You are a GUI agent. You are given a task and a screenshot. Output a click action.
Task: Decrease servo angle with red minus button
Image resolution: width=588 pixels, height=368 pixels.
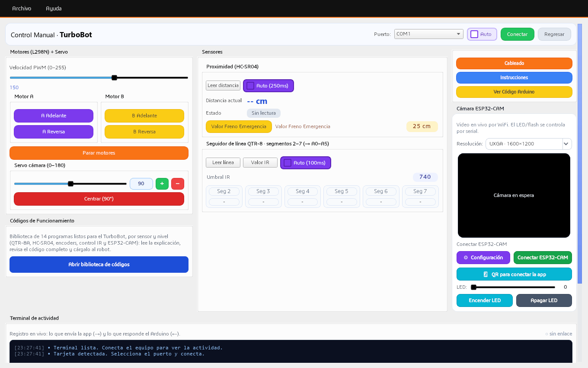[178, 184]
